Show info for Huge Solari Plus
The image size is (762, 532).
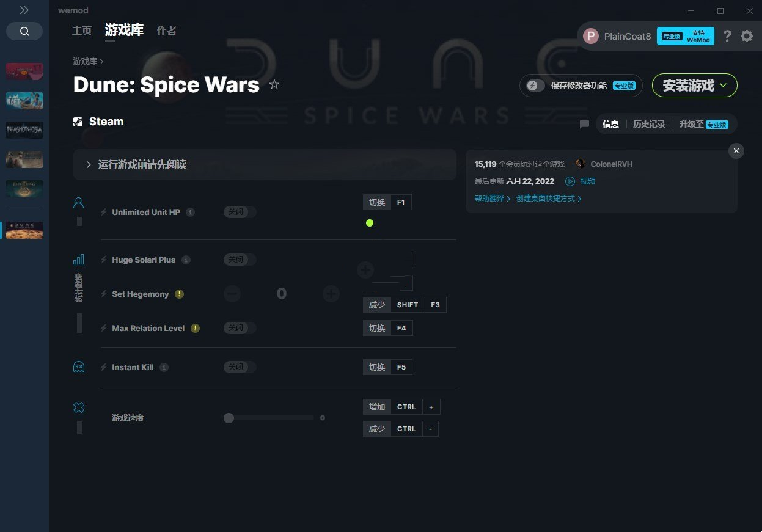tap(186, 260)
